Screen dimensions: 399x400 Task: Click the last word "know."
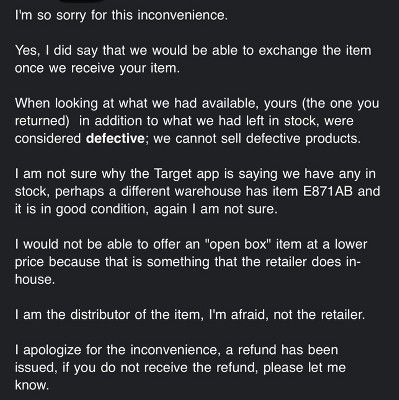(32, 385)
